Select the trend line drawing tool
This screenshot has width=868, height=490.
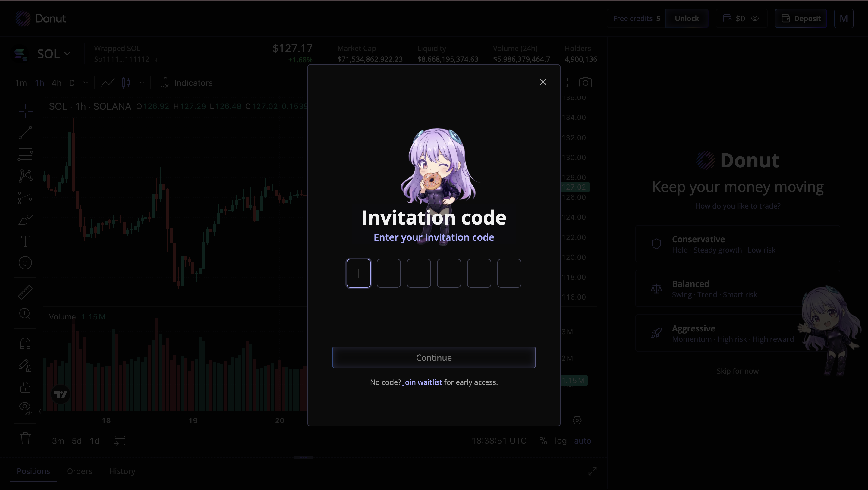tap(25, 132)
